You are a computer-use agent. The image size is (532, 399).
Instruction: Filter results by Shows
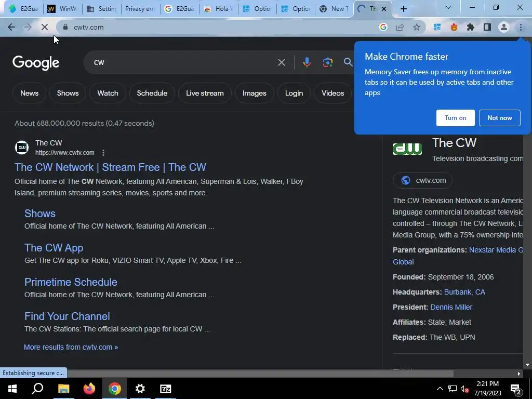(68, 93)
